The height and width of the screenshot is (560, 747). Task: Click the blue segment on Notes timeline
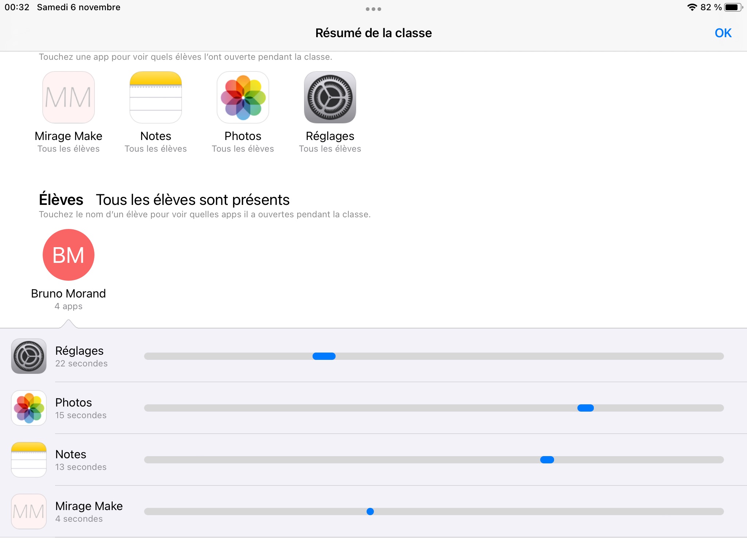point(547,460)
